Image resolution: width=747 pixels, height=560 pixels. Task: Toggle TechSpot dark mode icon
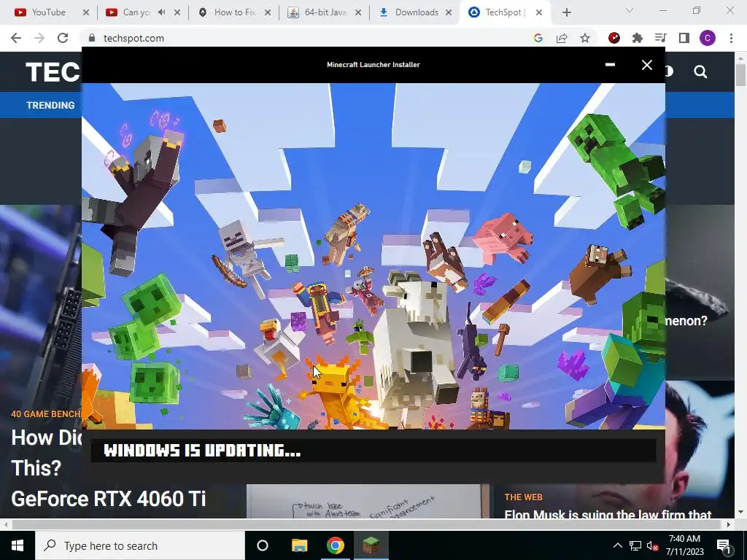point(670,71)
